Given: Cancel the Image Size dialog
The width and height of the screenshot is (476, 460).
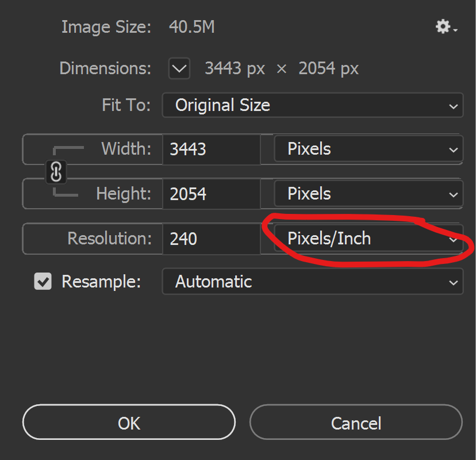Looking at the screenshot, I should click(x=356, y=423).
